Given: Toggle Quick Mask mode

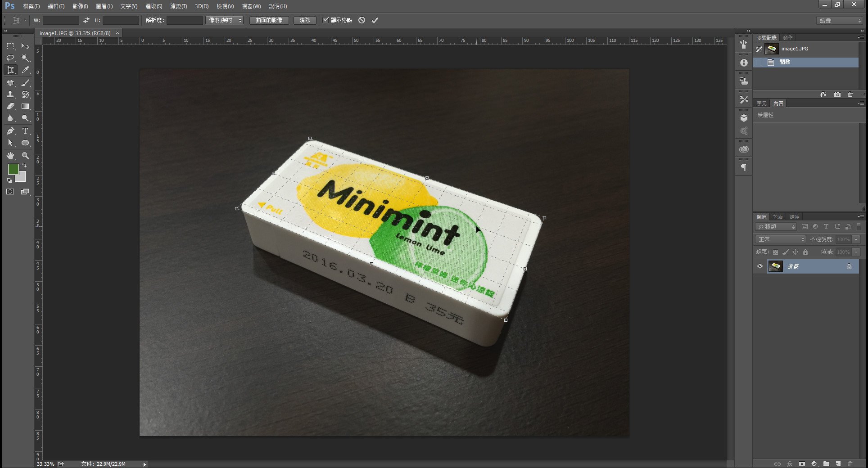Looking at the screenshot, I should [10, 192].
